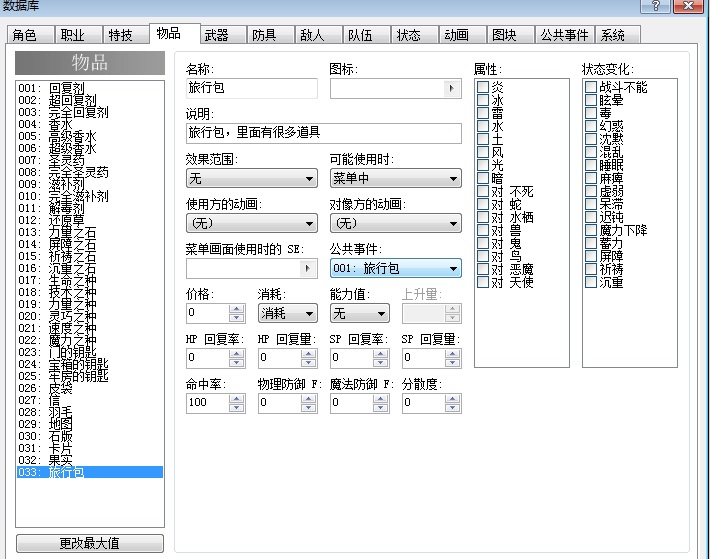Switch to the 特技 tab
Screen dimensions: 710x559
pos(126,35)
